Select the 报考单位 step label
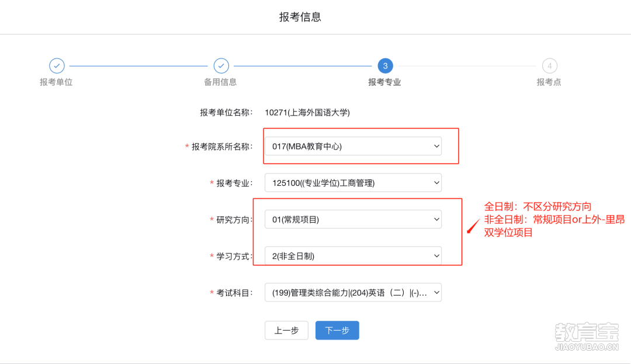Viewport: 631px width, 364px height. (x=56, y=82)
